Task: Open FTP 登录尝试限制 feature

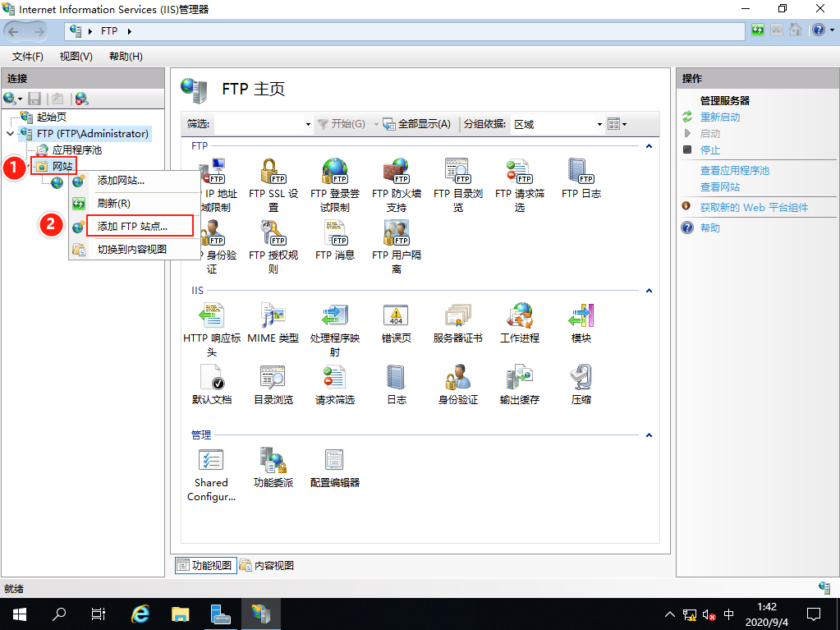Action: tap(335, 185)
